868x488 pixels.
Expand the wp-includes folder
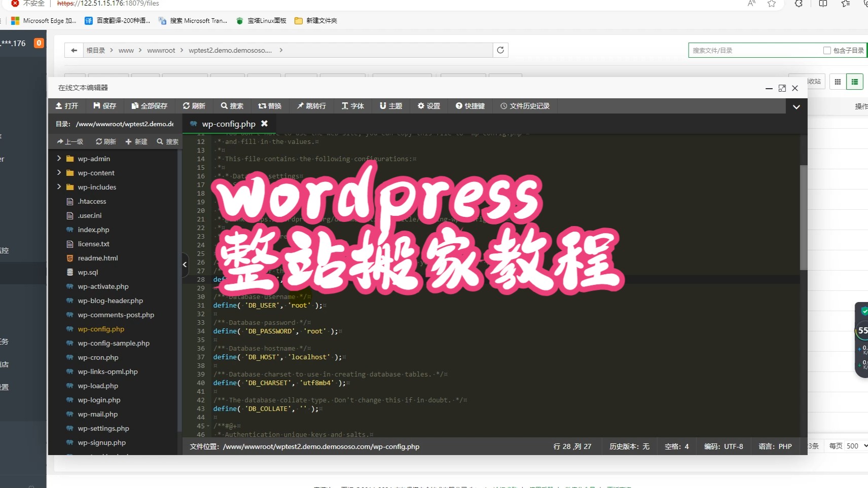coord(60,187)
